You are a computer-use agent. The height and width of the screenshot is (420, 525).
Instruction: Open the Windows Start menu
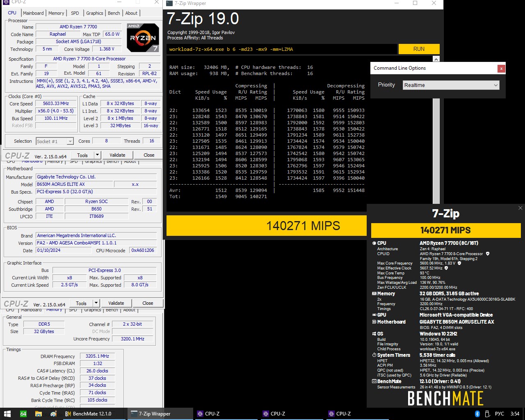pyautogui.click(x=7, y=413)
